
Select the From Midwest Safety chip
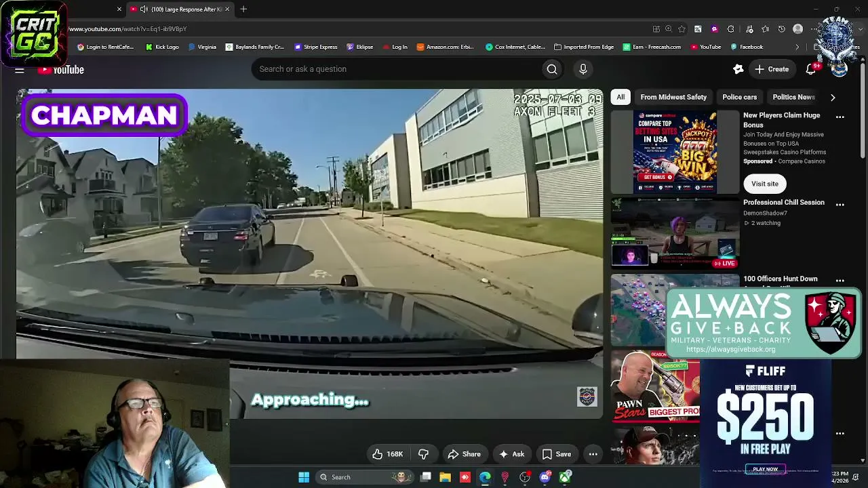point(673,97)
